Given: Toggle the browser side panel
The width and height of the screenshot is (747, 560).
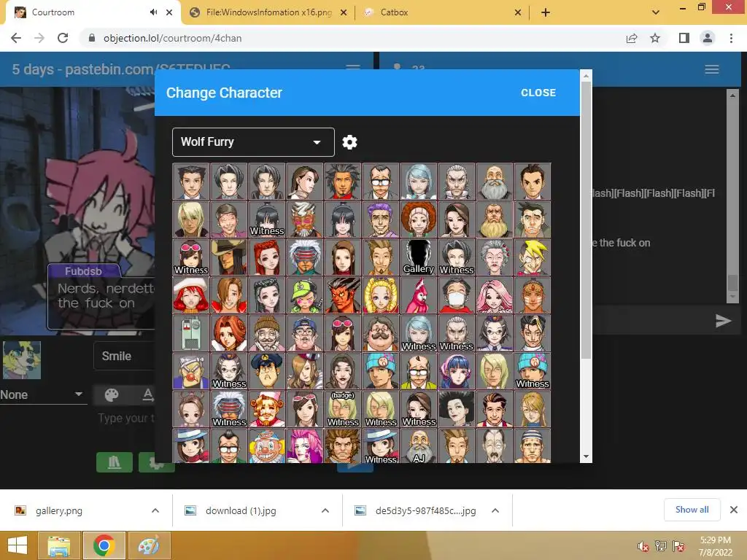Looking at the screenshot, I should point(684,38).
